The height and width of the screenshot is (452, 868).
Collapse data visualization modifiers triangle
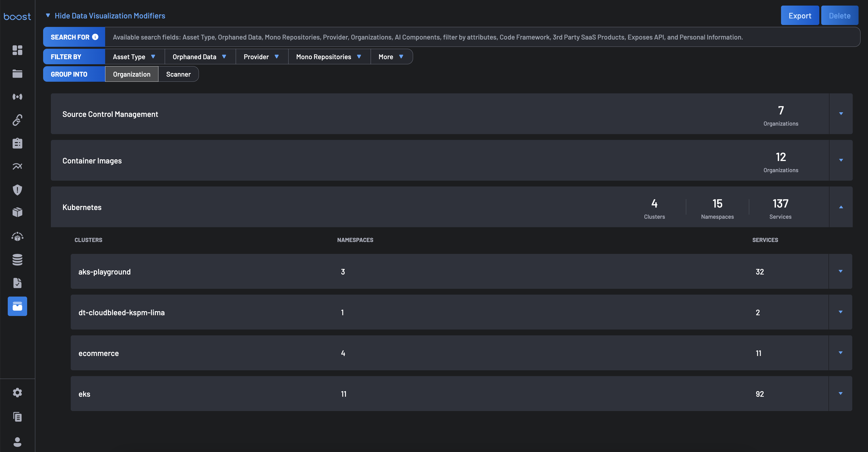(x=48, y=16)
